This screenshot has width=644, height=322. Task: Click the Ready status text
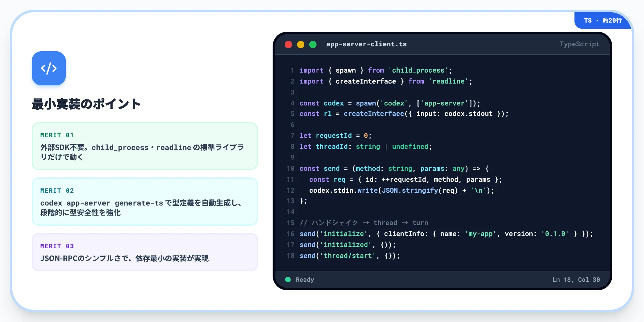point(305,280)
